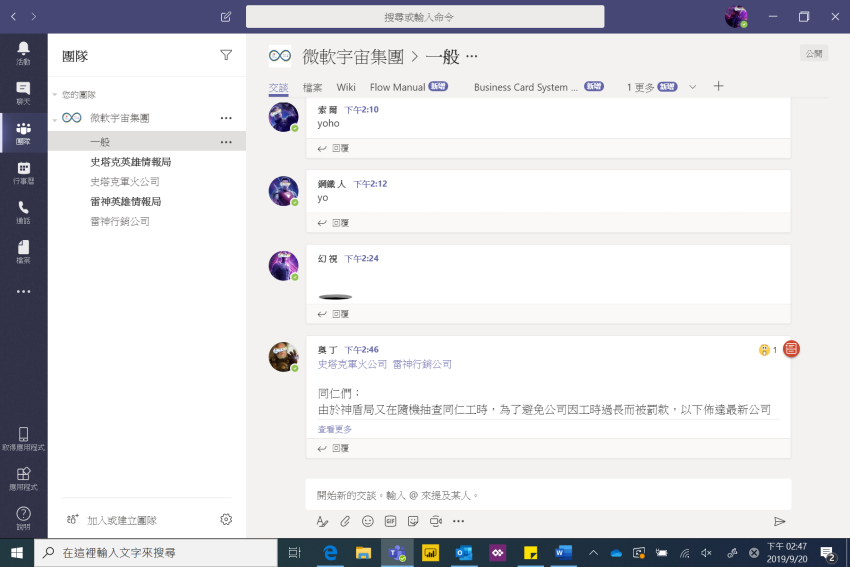Open the Calls phone icon

(23, 212)
